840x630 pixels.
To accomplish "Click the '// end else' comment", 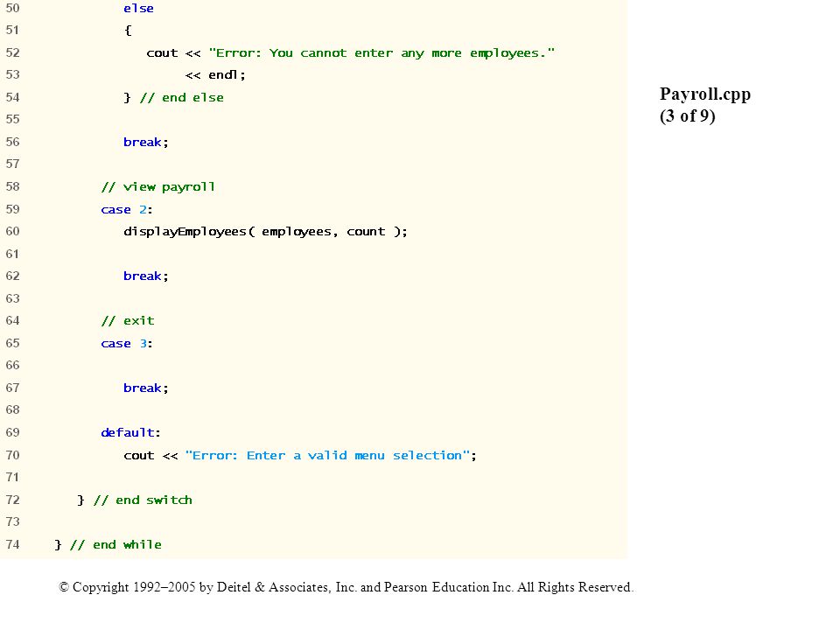I will pos(182,97).
